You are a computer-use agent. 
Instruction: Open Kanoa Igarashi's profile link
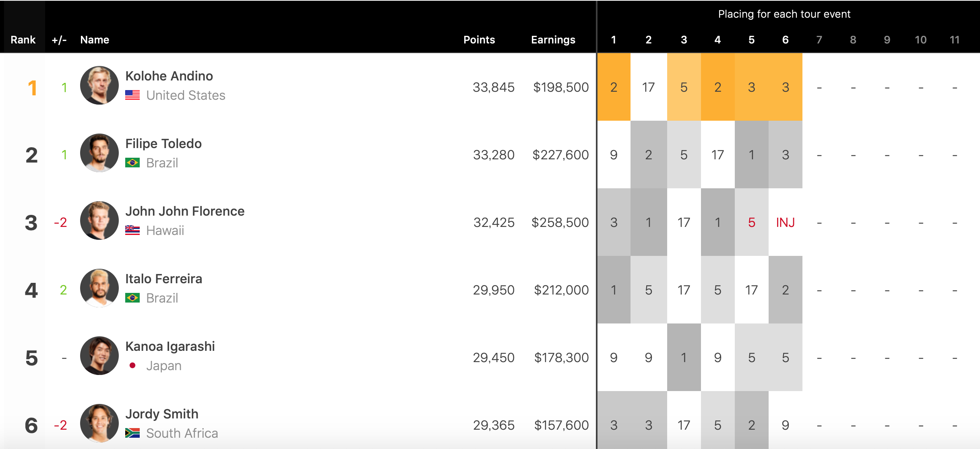[x=170, y=346]
